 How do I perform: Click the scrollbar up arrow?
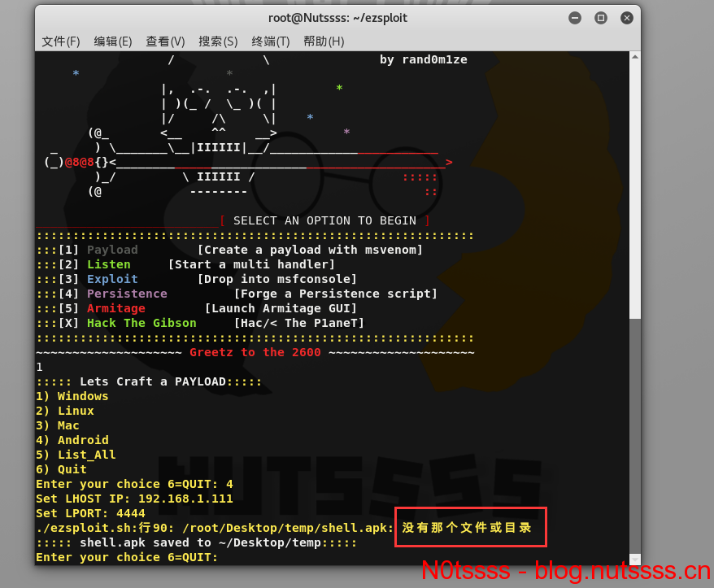pyautogui.click(x=635, y=57)
